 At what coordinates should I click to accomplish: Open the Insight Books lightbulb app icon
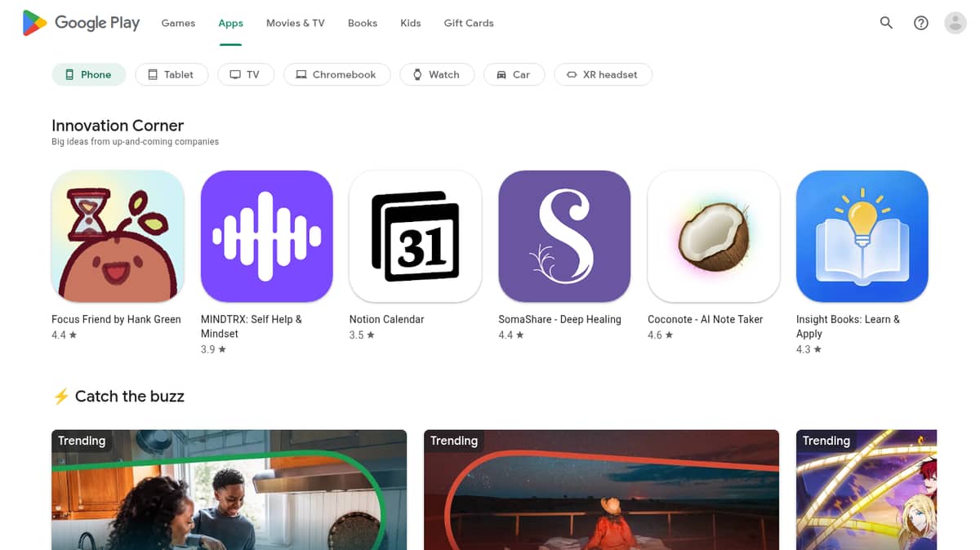[x=862, y=237]
